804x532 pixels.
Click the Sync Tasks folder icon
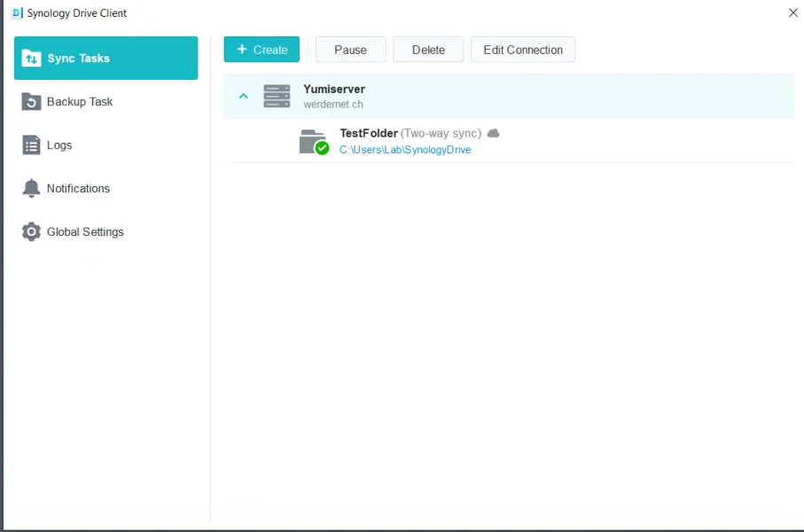point(31,59)
